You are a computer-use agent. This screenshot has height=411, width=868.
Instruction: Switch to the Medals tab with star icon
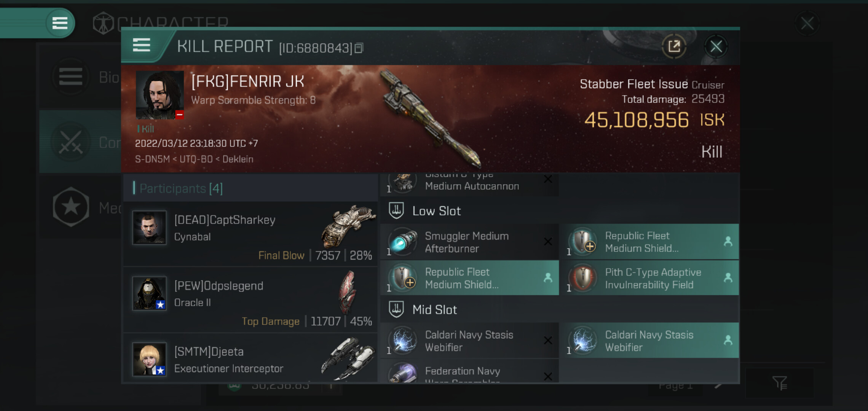(80, 207)
